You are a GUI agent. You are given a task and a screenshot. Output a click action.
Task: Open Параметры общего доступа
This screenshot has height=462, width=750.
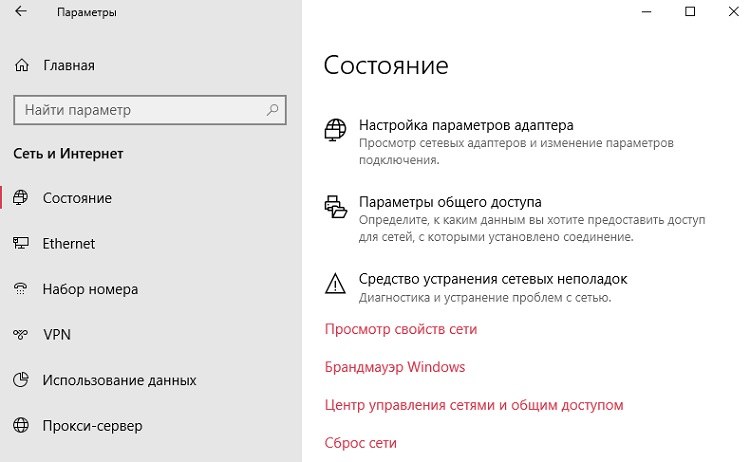click(x=450, y=202)
